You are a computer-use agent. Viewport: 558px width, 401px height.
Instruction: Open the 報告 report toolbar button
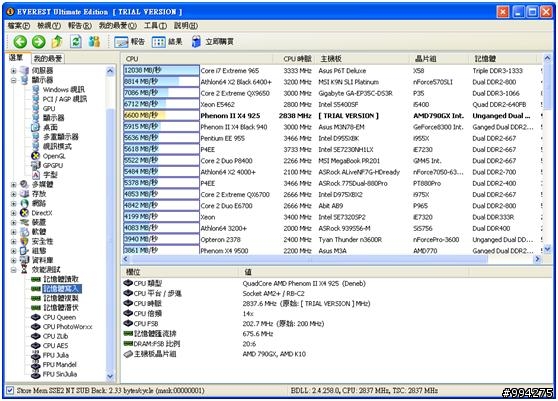pos(129,42)
